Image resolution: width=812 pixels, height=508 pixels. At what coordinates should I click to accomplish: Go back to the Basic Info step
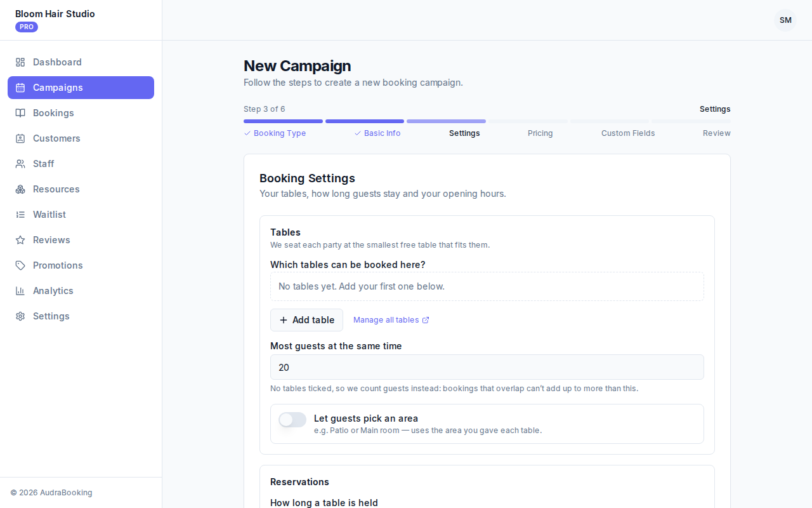377,133
